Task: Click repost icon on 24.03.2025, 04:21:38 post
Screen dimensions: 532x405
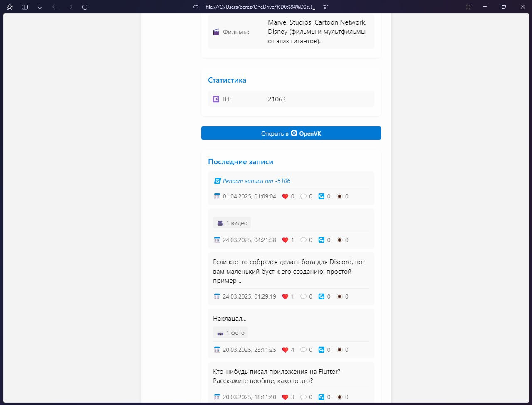Action: [x=321, y=240]
